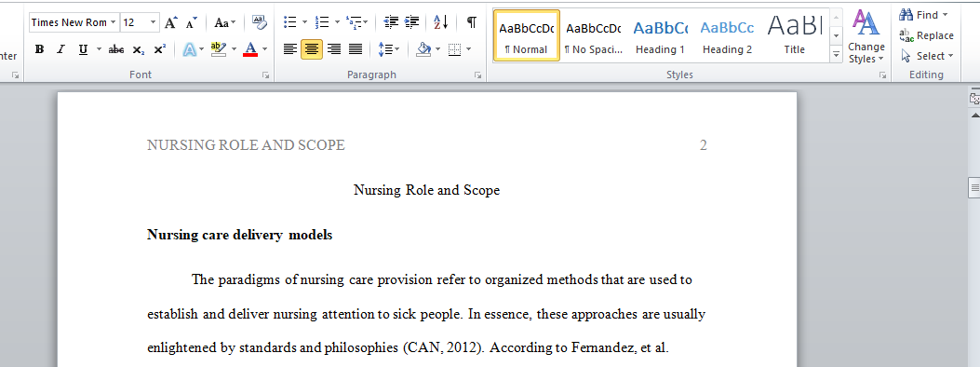980x367 pixels.
Task: Apply the Title style
Action: (795, 35)
